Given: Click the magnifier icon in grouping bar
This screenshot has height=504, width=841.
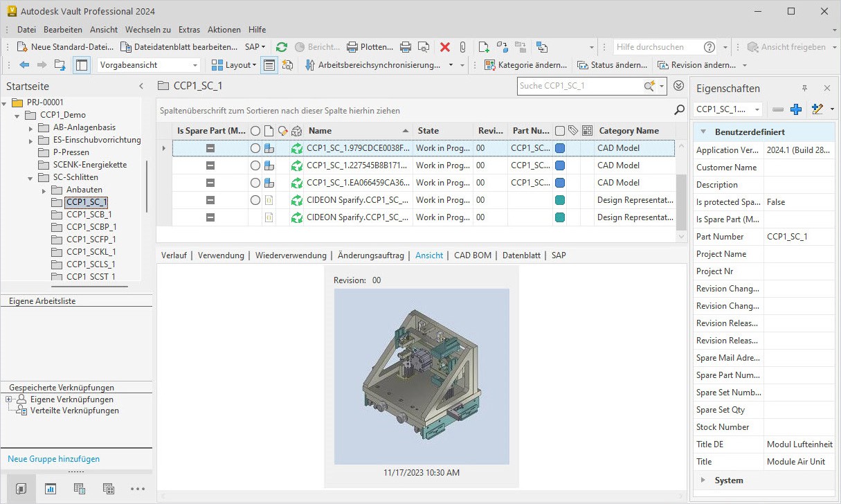Looking at the screenshot, I should coord(679,110).
